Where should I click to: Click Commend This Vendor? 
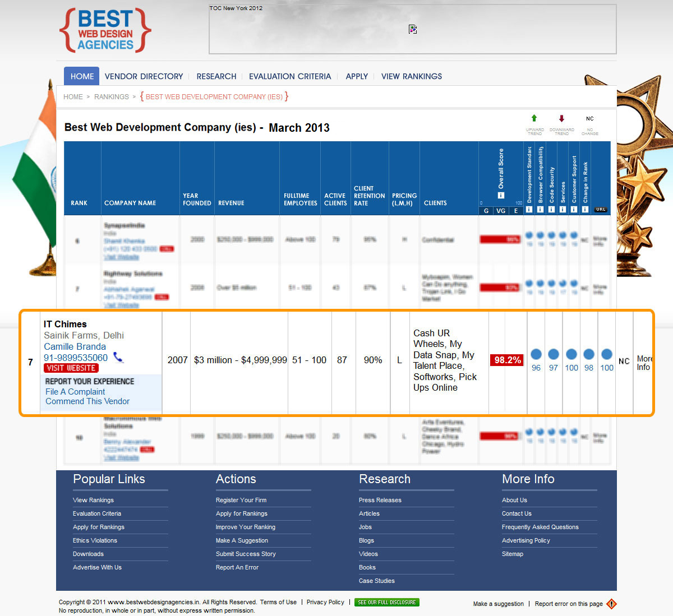(87, 401)
